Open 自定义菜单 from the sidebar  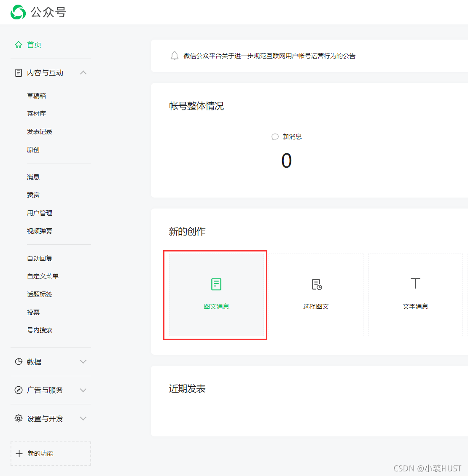pyautogui.click(x=43, y=276)
